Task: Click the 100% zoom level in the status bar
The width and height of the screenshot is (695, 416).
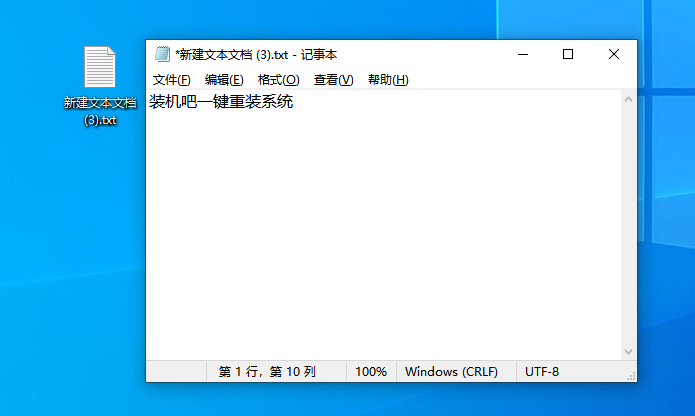Action: [370, 372]
